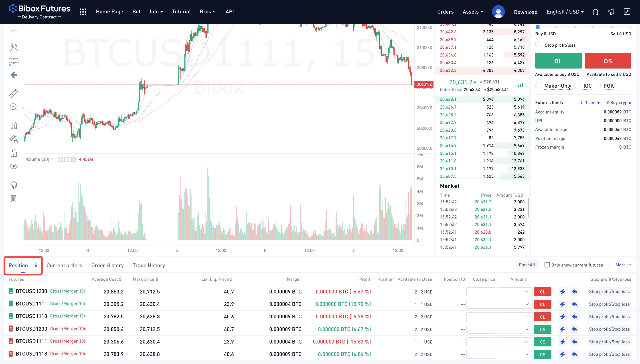Select the magnet mode tool
This screenshot has width=640, height=364.
click(x=14, y=125)
